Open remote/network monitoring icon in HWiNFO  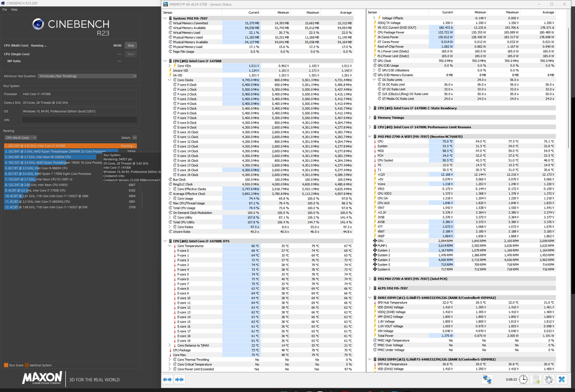[x=487, y=380]
